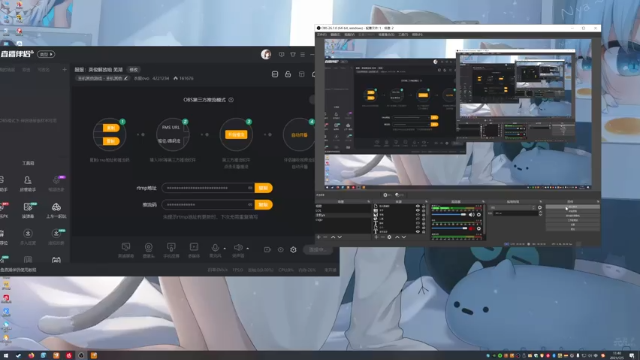Adjust the OBS transition duration stepper
Image resolution: width=640 pixels, height=360 pixels.
click(x=540, y=213)
